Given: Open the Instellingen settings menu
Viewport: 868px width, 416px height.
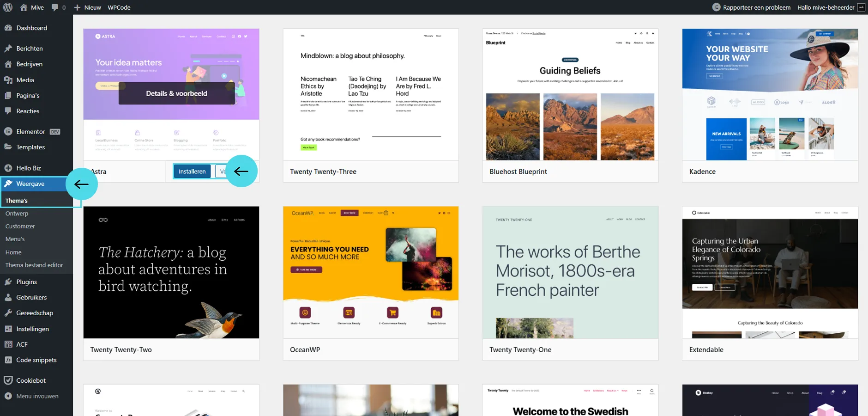Looking at the screenshot, I should (x=32, y=329).
